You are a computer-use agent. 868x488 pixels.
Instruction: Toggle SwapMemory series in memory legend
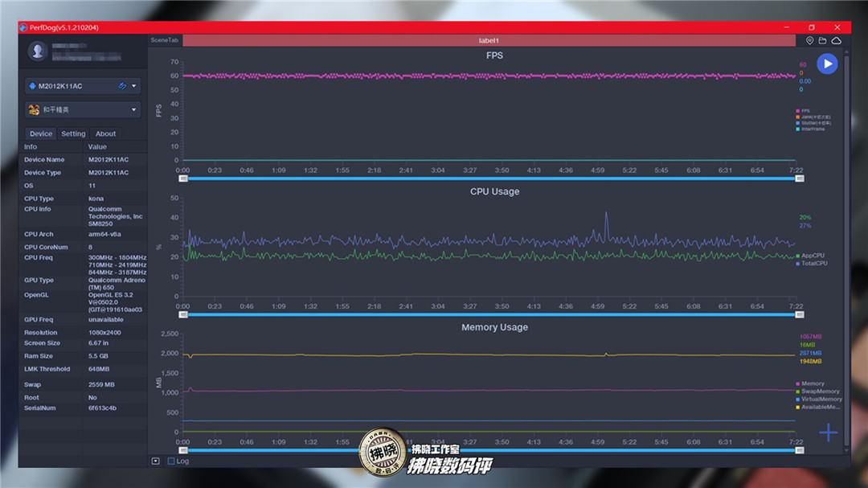coord(817,391)
